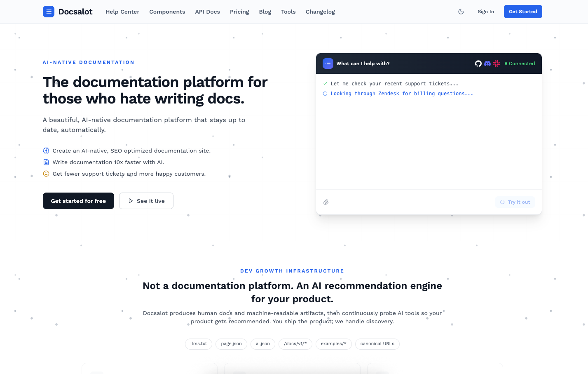Open the Help Center menu item
Viewport: 588px width, 374px height.
tap(122, 12)
